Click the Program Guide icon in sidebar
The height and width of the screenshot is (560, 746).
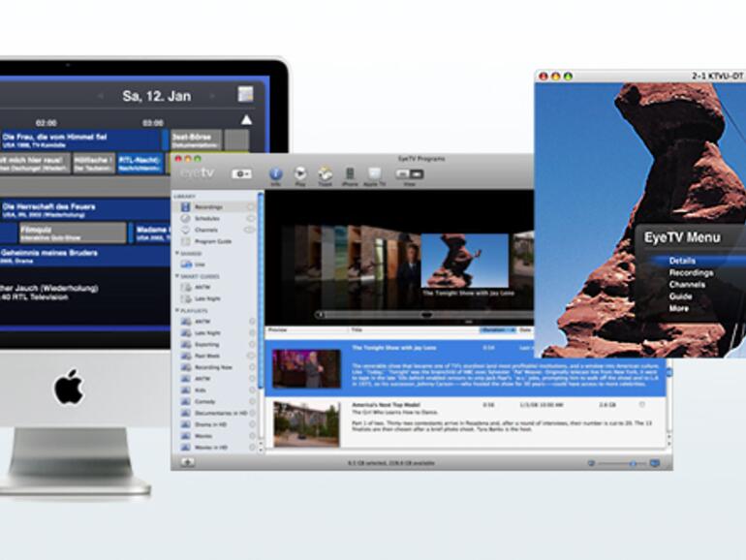186,241
